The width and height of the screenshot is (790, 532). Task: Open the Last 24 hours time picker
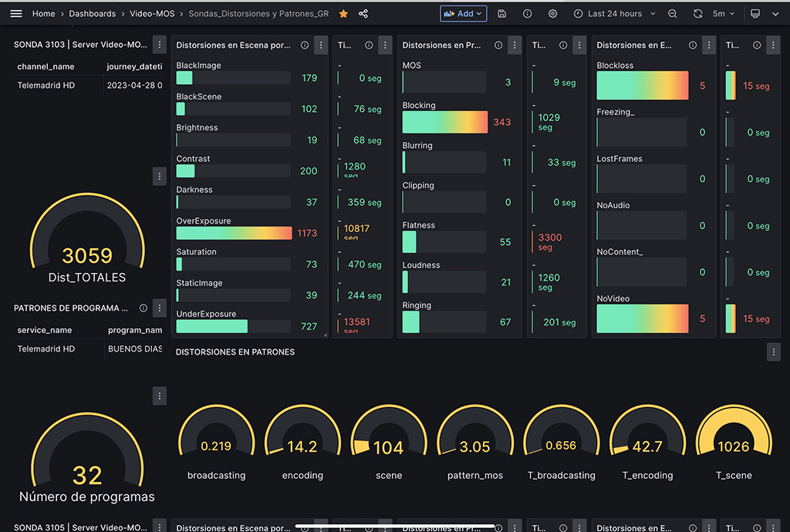tap(614, 14)
